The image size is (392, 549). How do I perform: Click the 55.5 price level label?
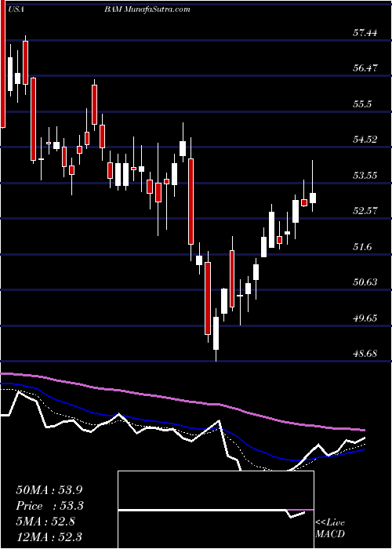[x=362, y=104]
